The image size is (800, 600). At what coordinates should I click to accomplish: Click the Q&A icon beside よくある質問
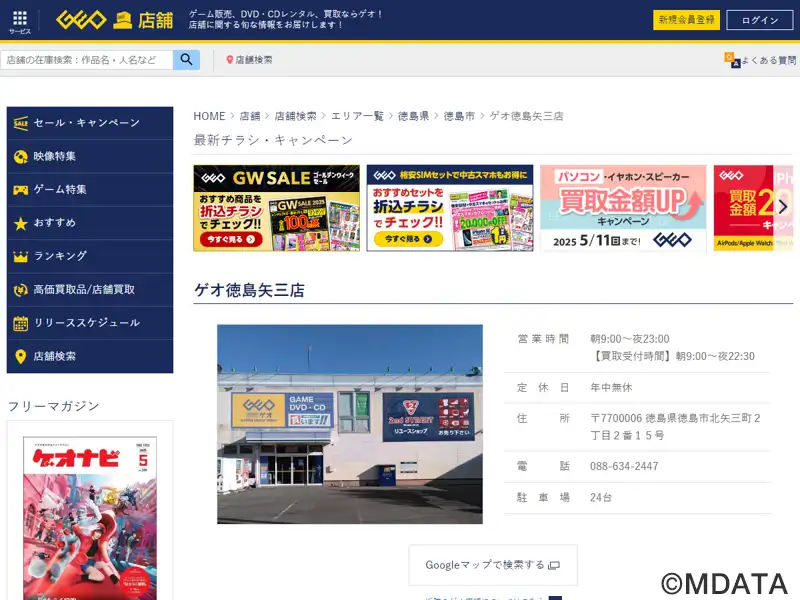[732, 60]
